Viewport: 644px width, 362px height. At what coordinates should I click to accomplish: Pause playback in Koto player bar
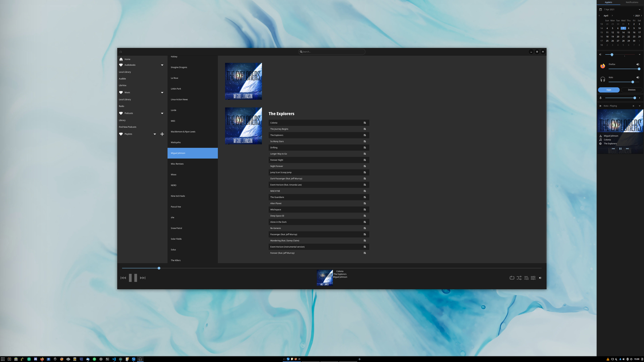coord(133,278)
